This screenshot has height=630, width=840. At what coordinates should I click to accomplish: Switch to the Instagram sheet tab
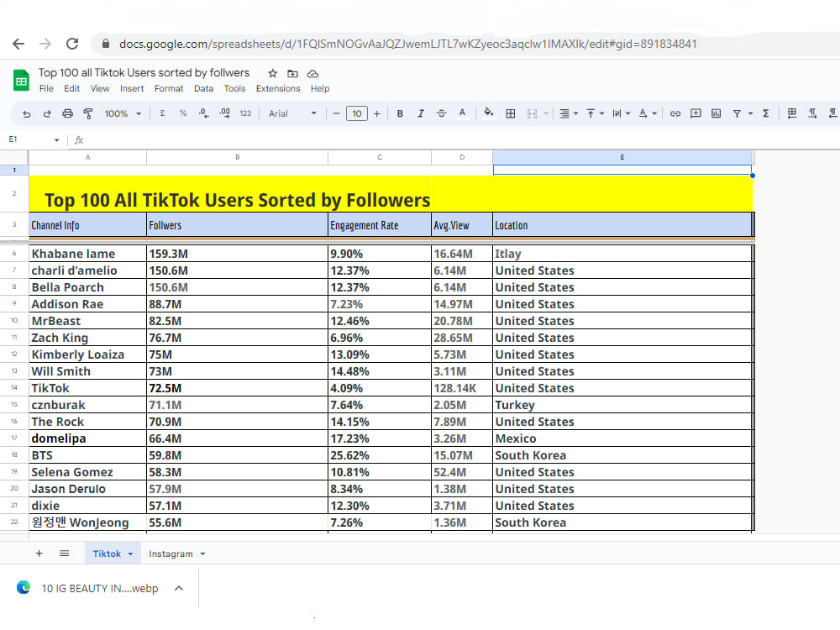click(x=171, y=554)
